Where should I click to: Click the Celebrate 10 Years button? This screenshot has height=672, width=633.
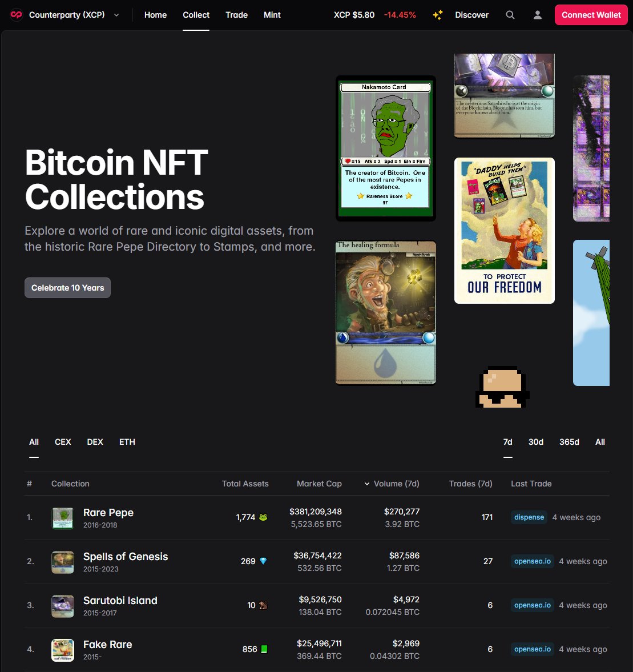pyautogui.click(x=68, y=288)
